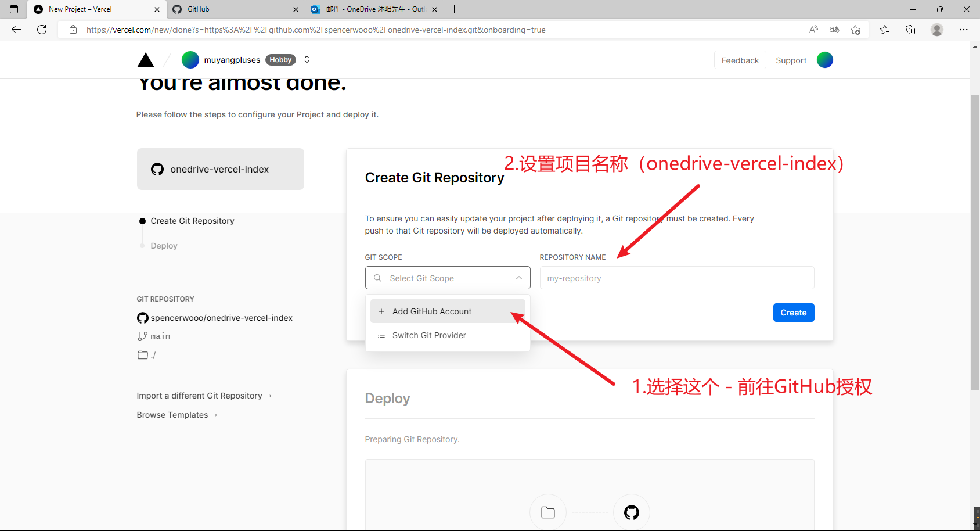Image resolution: width=980 pixels, height=531 pixels.
Task: Click the Vercel triangle logo
Action: click(146, 60)
